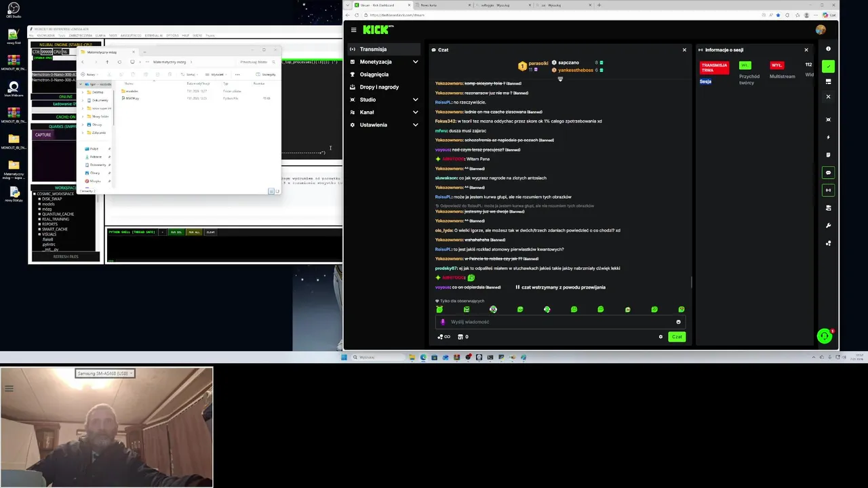868x488 pixels.
Task: Refresh the File Explorer folder view
Action: [x=119, y=62]
